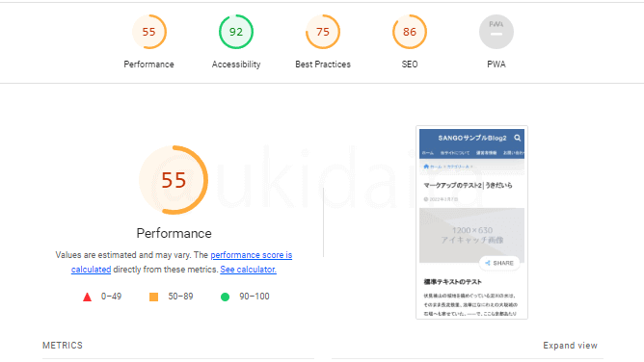
Task: Click the Performance score gauge showing 55
Action: pyautogui.click(x=149, y=32)
